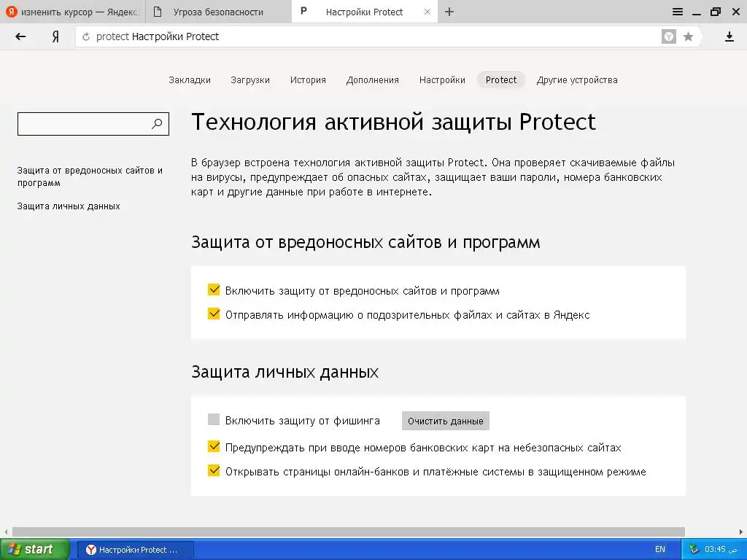Restore down the browser window
This screenshot has width=747, height=560.
click(x=716, y=12)
